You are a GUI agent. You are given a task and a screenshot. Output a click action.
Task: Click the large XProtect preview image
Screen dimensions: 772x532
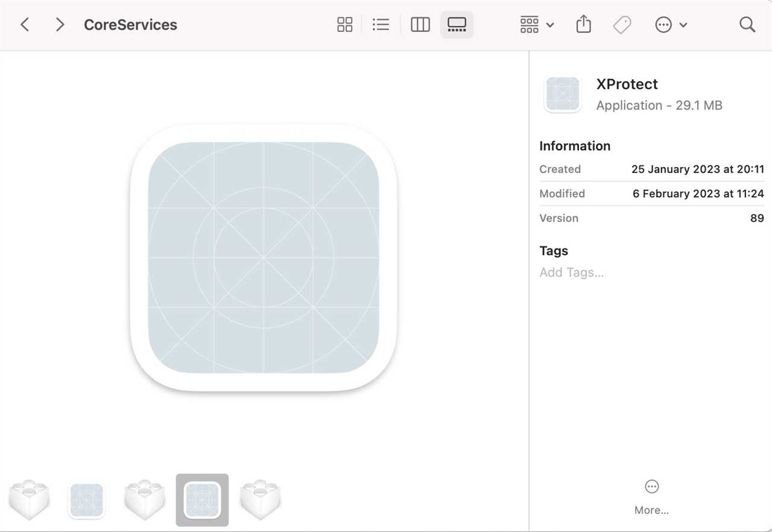click(x=264, y=258)
